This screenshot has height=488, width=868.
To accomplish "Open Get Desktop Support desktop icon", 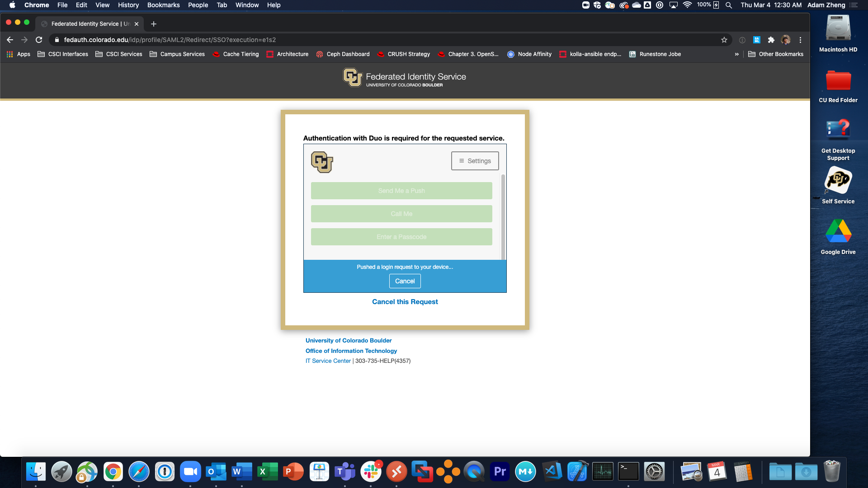I will click(x=838, y=140).
